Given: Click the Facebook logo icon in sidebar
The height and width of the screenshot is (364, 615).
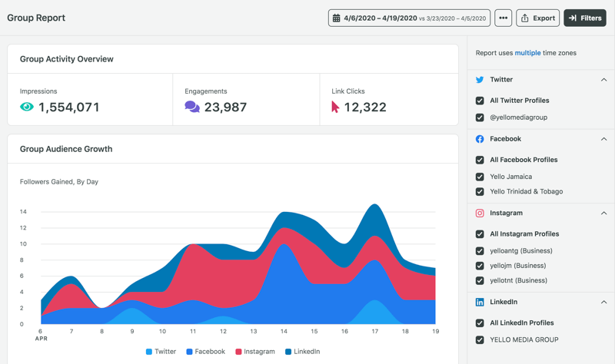Looking at the screenshot, I should pyautogui.click(x=480, y=139).
